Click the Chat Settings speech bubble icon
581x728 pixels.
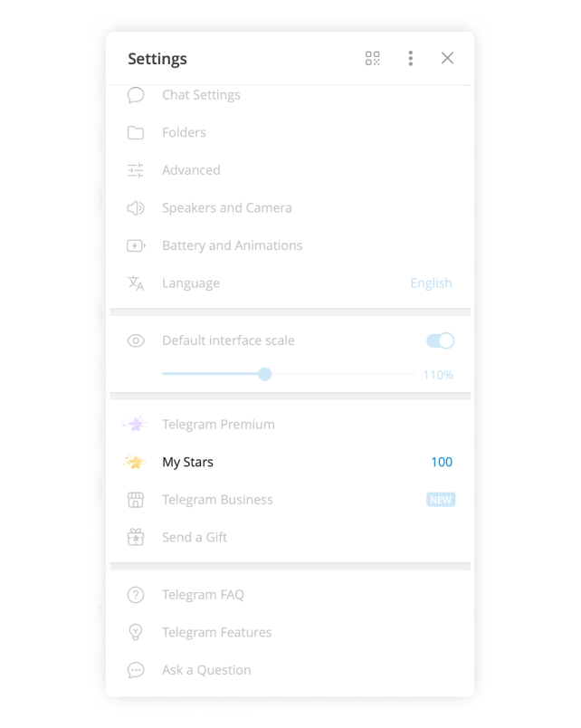click(x=136, y=95)
